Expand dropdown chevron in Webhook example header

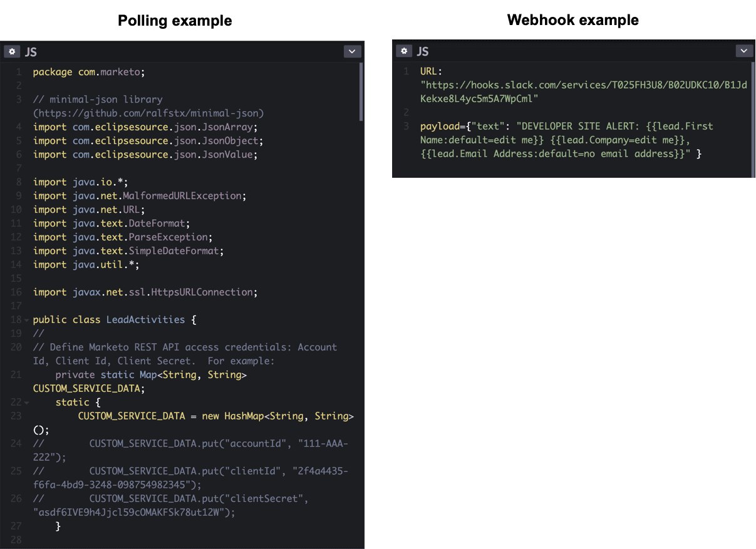click(744, 51)
